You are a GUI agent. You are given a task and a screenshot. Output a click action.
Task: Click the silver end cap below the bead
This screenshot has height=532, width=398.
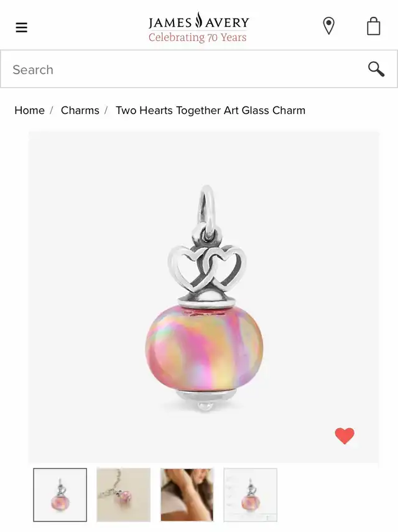204,399
